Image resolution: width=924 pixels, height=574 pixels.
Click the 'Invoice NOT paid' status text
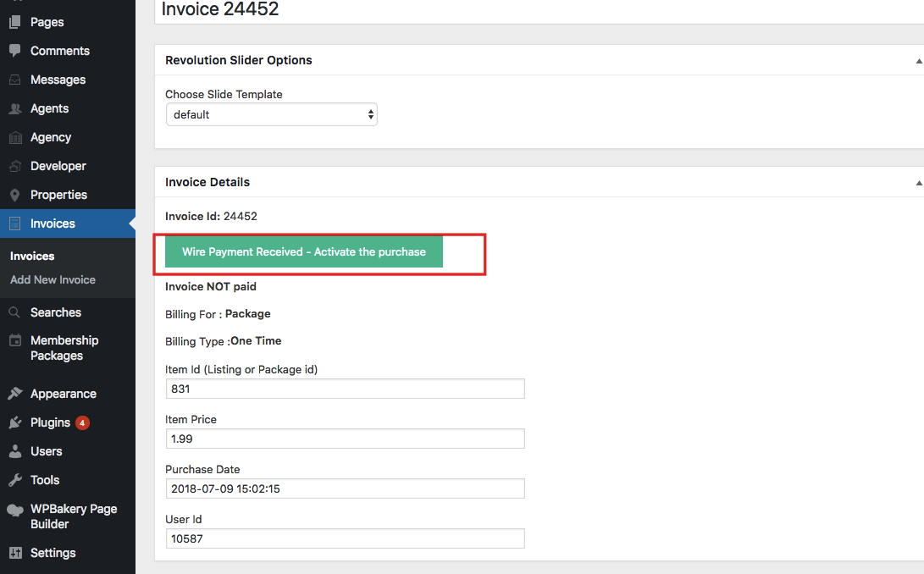coord(210,286)
